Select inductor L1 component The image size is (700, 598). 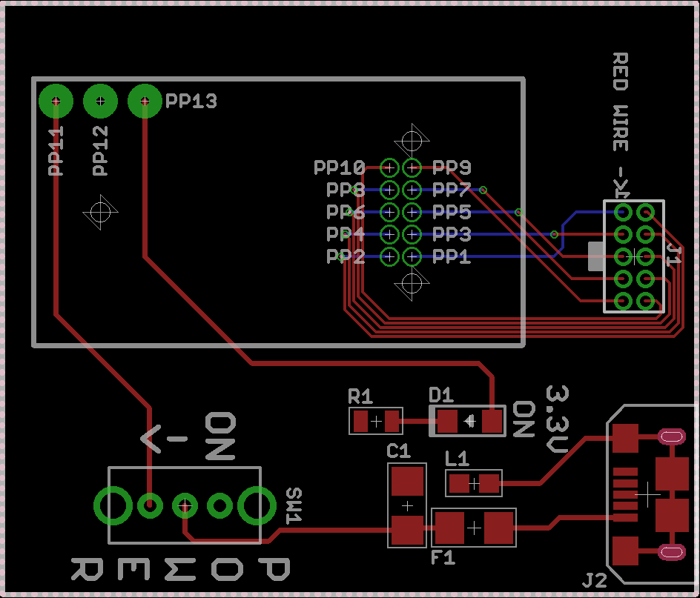[x=475, y=483]
